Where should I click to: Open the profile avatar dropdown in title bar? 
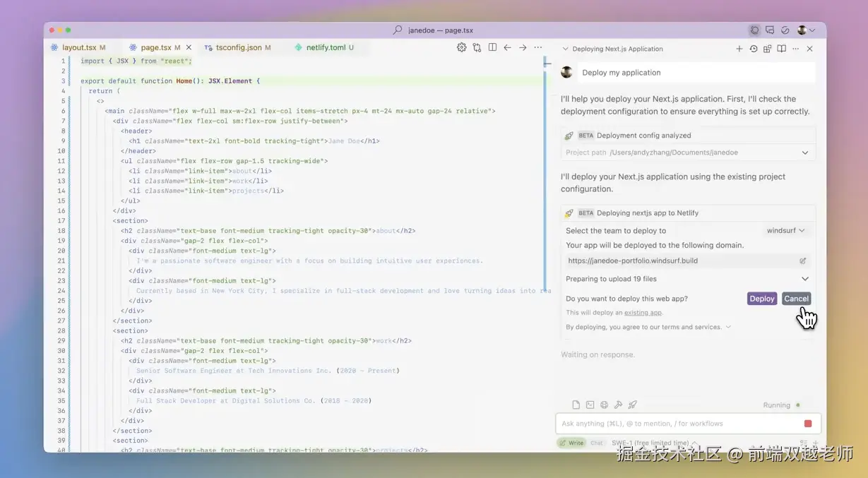point(806,30)
